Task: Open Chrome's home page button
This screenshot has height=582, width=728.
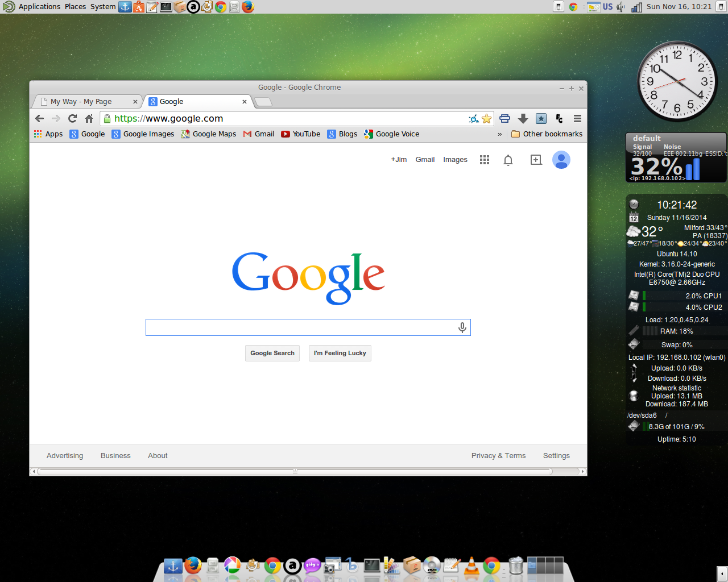Action: coord(89,118)
